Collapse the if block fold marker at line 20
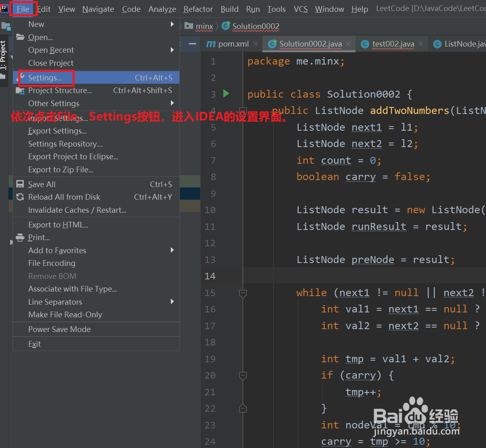Viewport: 486px width, 448px height. [243, 376]
